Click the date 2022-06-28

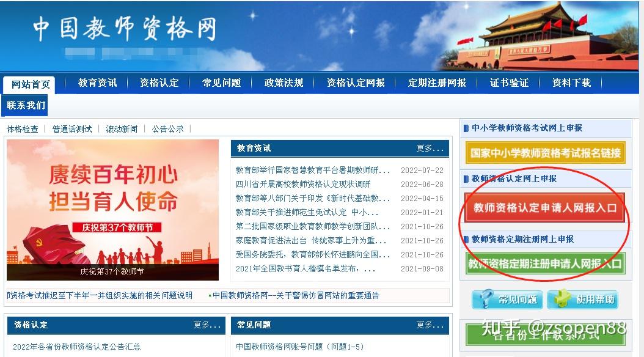(x=422, y=184)
